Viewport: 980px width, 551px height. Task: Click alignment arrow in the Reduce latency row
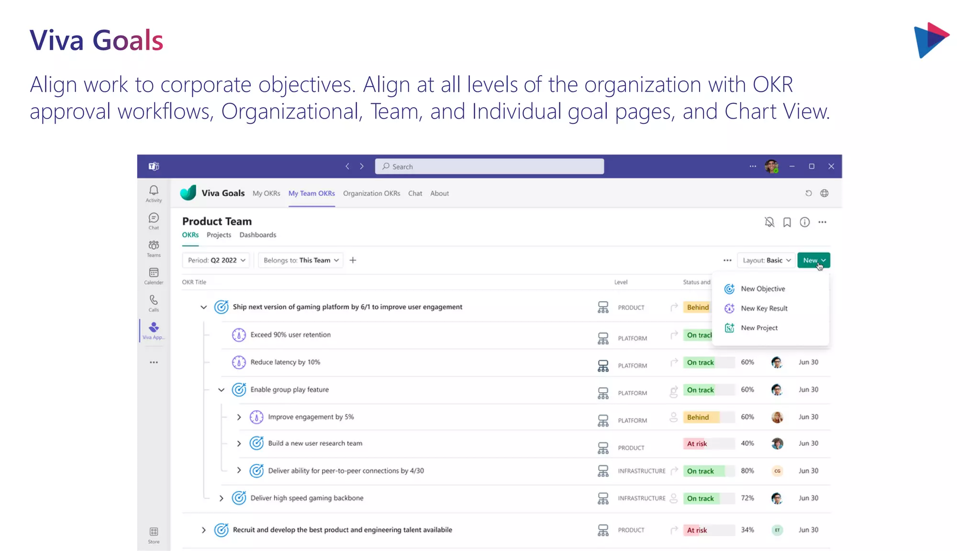674,362
